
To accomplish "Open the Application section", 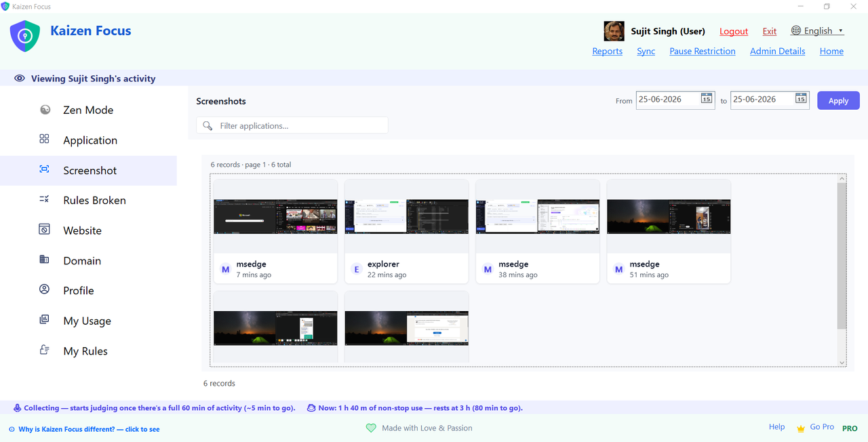I will click(88, 140).
